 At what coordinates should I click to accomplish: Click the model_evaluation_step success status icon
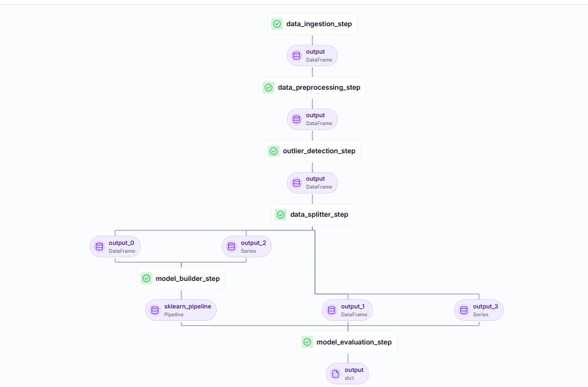point(307,342)
